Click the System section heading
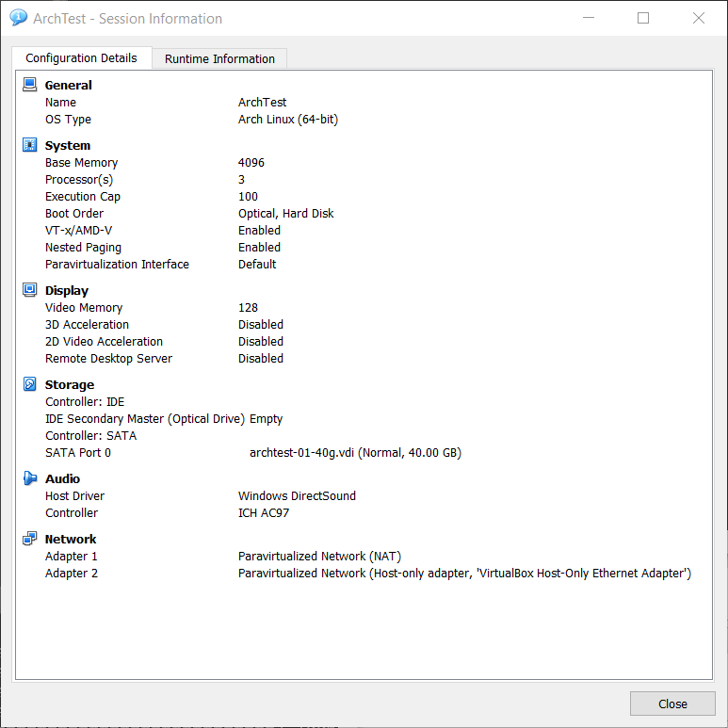The image size is (728, 728). pos(67,145)
